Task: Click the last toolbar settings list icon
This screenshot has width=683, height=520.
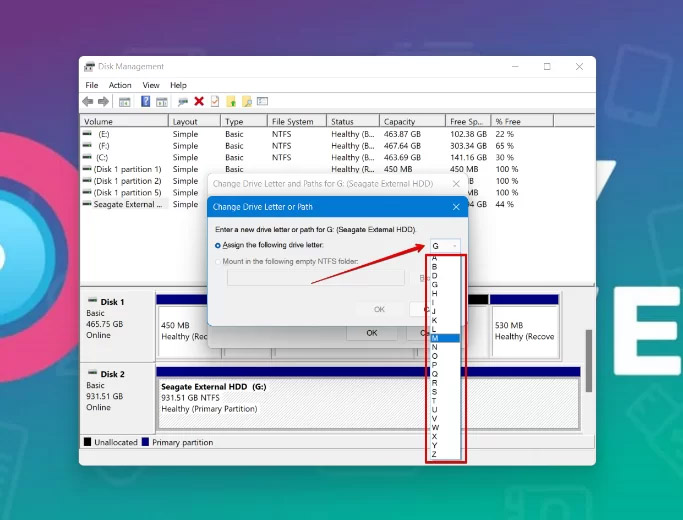Action: coord(262,101)
